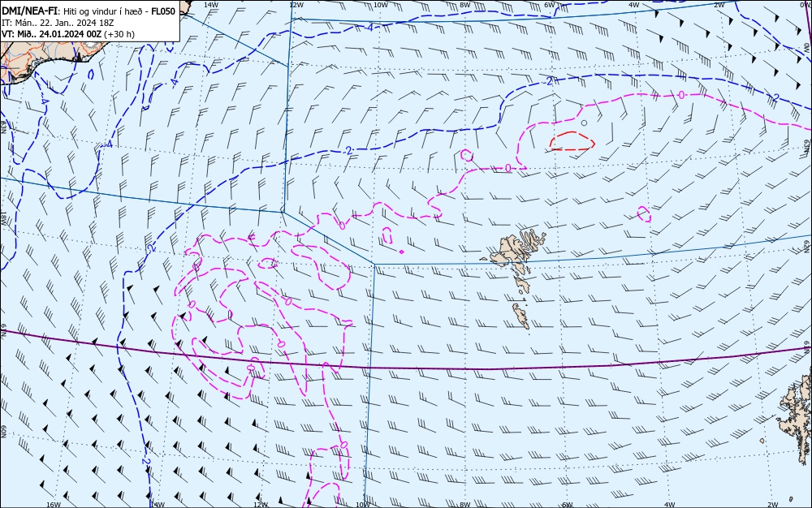Click the "DMI/NEA-FI" title text
Image resolution: width=812 pixels, height=508 pixels.
[x=29, y=11]
